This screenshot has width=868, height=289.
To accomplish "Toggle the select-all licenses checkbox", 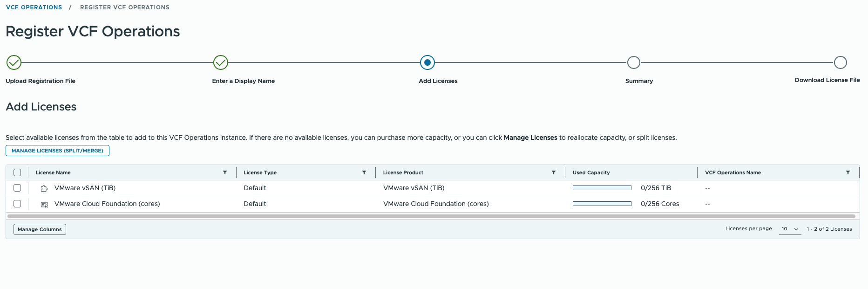I will click(17, 172).
